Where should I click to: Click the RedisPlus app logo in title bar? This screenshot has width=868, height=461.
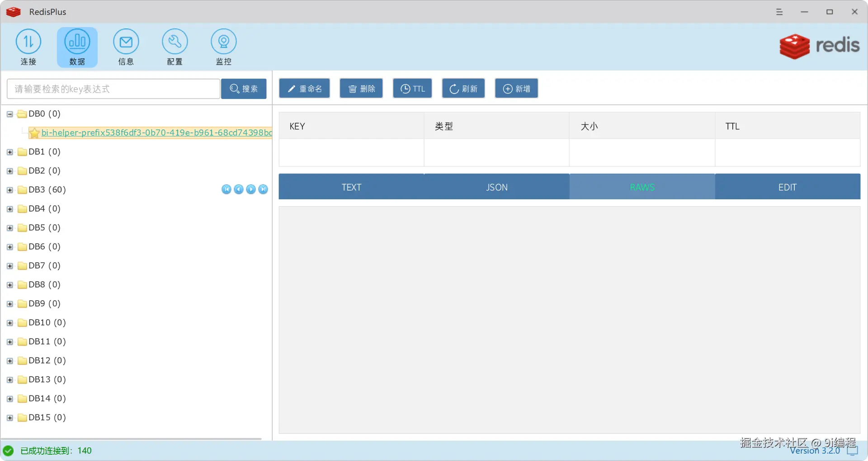click(x=14, y=12)
